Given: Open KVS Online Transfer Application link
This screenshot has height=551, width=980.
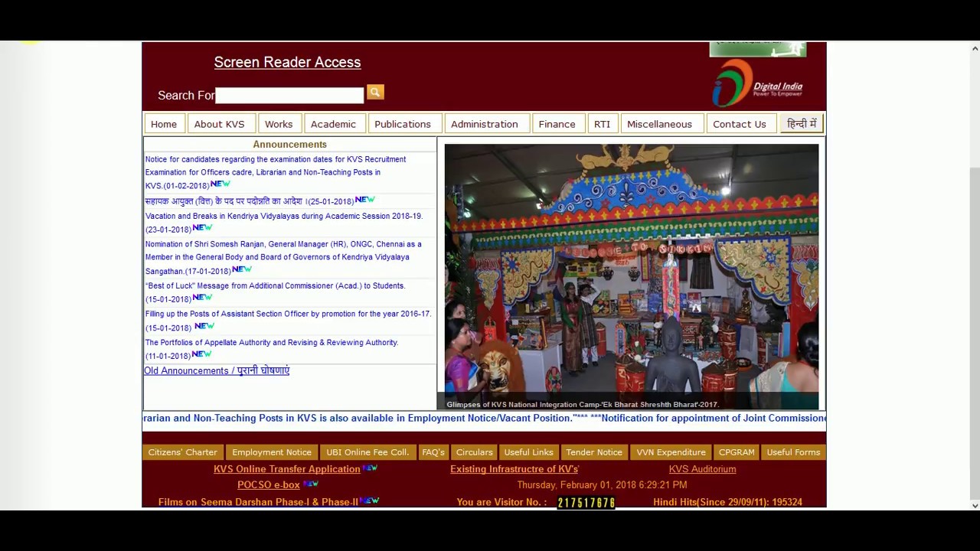Looking at the screenshot, I should click(x=286, y=469).
